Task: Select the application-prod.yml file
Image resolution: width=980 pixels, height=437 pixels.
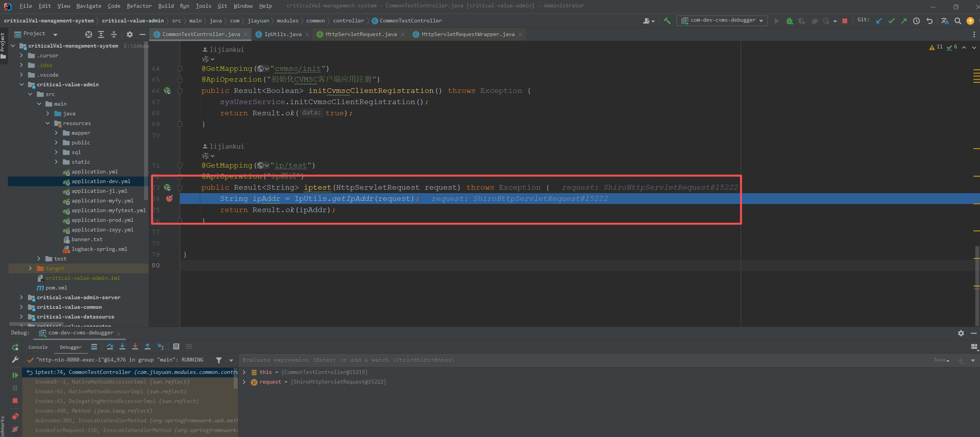Action: (x=102, y=220)
